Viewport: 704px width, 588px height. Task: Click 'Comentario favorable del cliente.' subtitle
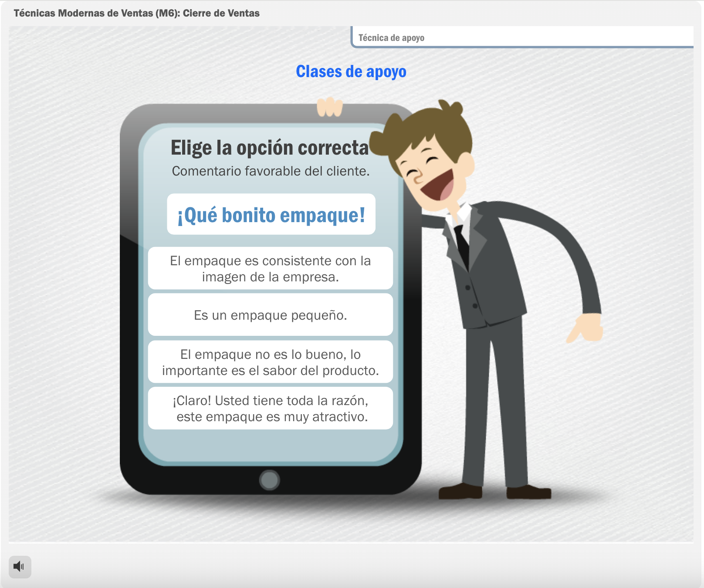tap(271, 171)
